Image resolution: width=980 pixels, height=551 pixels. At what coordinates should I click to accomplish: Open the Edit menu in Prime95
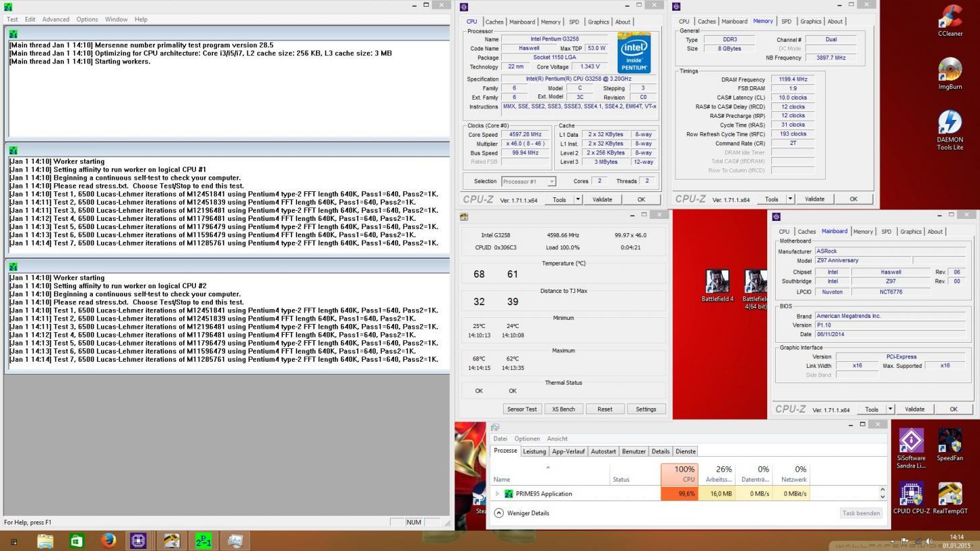click(x=30, y=19)
